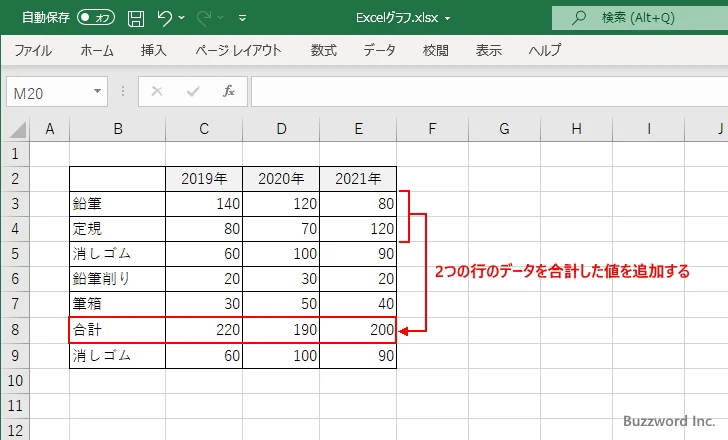Open the ファイル menu tab
728x440 pixels.
(33, 50)
